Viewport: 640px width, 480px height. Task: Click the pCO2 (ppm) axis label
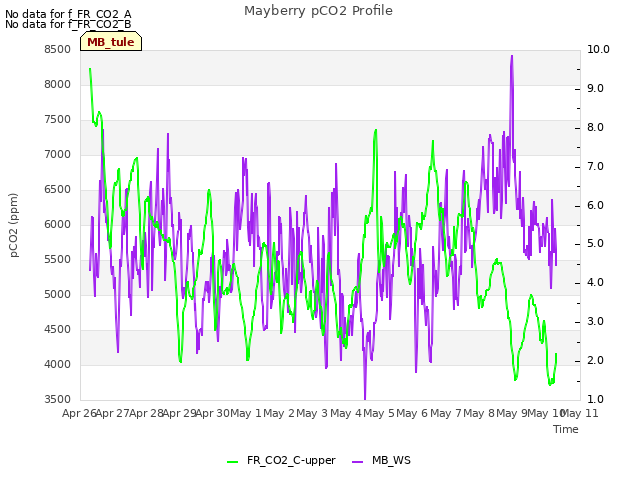click(13, 225)
